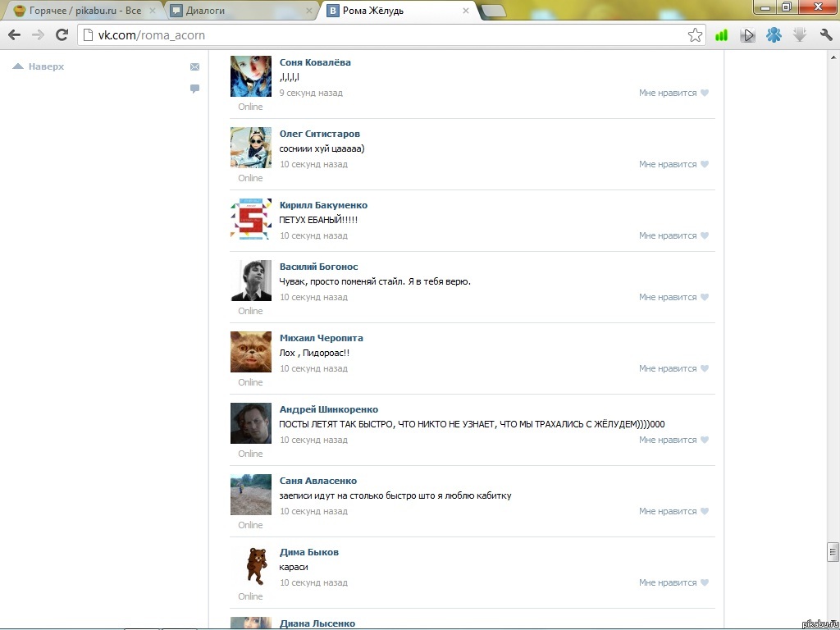Bookmark this page with the star icon
The width and height of the screenshot is (840, 630).
coord(695,35)
